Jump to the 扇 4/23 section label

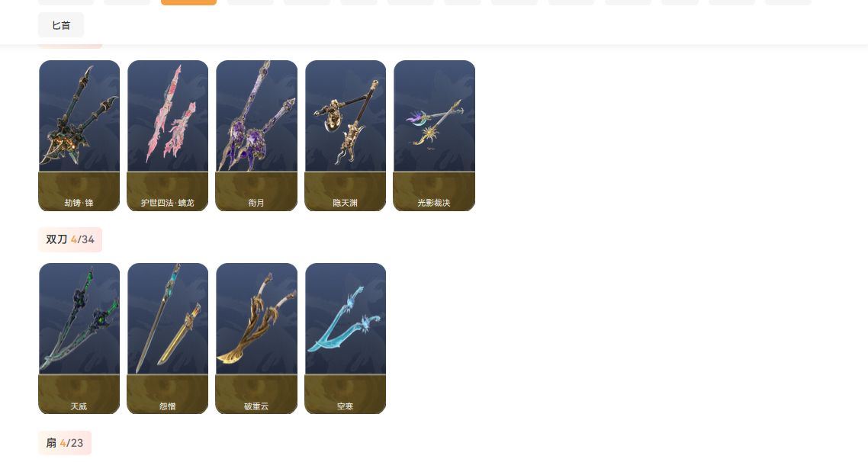[x=65, y=443]
